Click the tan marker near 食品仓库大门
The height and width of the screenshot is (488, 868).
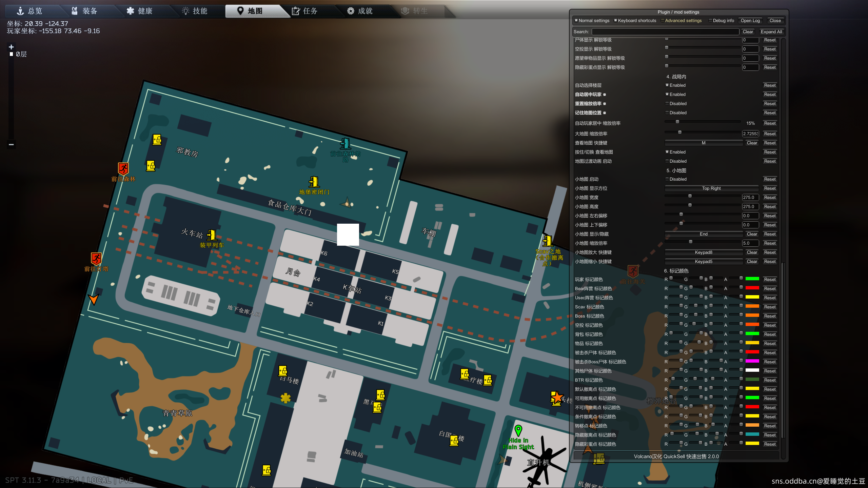click(x=347, y=202)
